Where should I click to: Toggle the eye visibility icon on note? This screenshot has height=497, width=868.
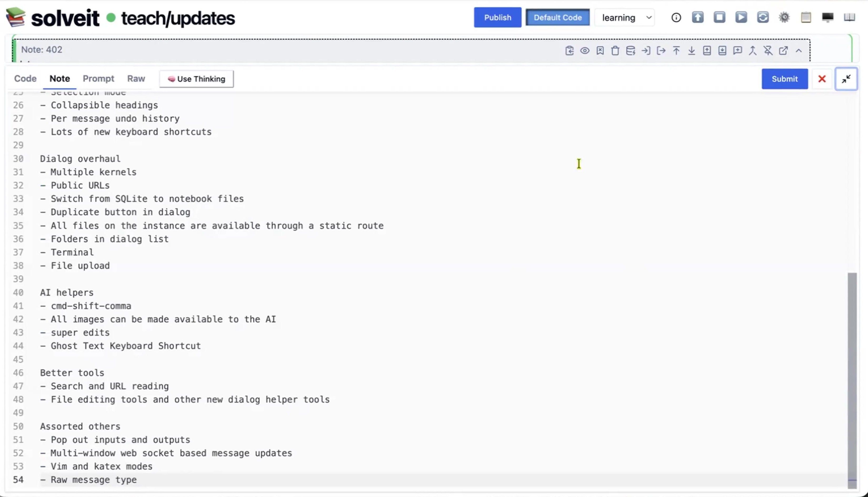click(585, 51)
